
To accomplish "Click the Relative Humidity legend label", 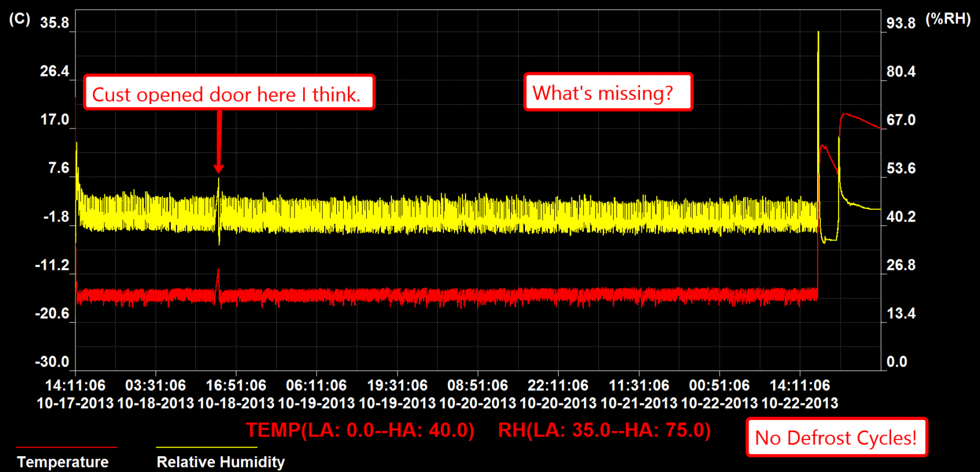I will 221,462.
